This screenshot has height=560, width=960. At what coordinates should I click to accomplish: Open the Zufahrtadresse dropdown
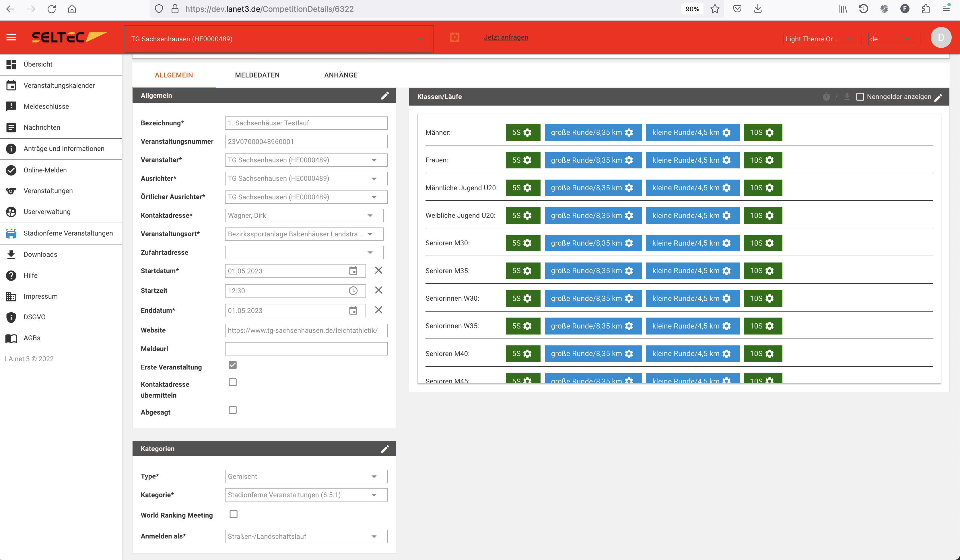point(304,252)
